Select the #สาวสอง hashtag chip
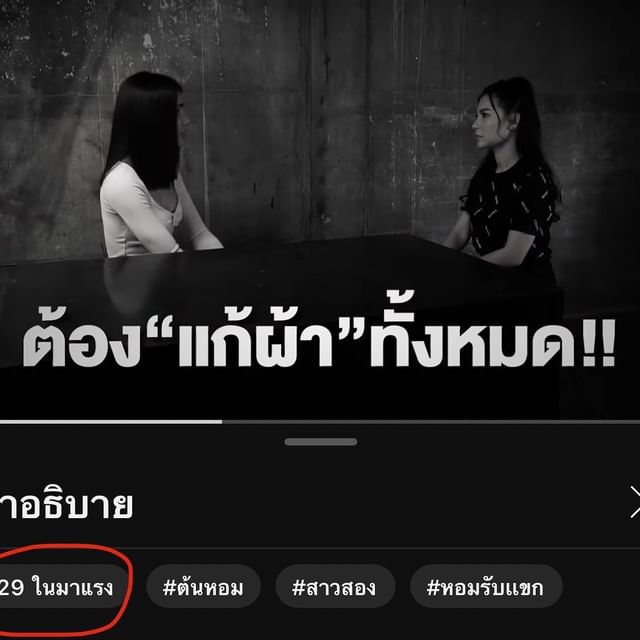 (x=335, y=587)
